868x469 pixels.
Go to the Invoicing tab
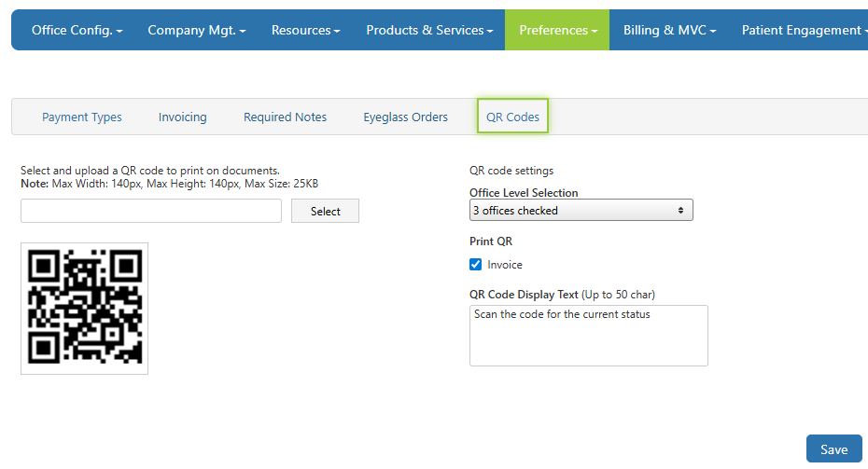point(182,117)
